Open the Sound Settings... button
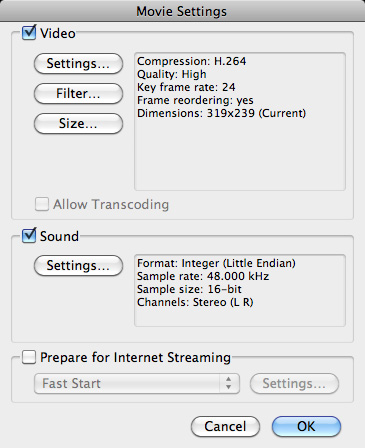 point(78,265)
